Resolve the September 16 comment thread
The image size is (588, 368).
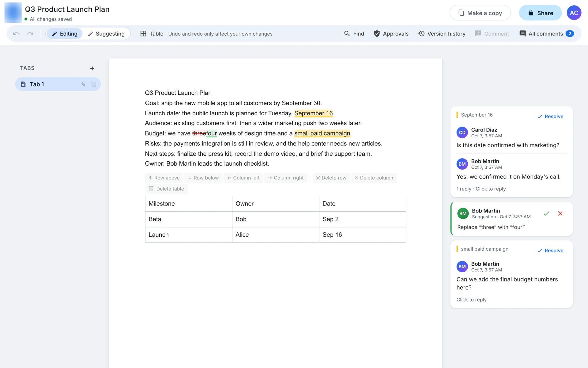tap(550, 117)
